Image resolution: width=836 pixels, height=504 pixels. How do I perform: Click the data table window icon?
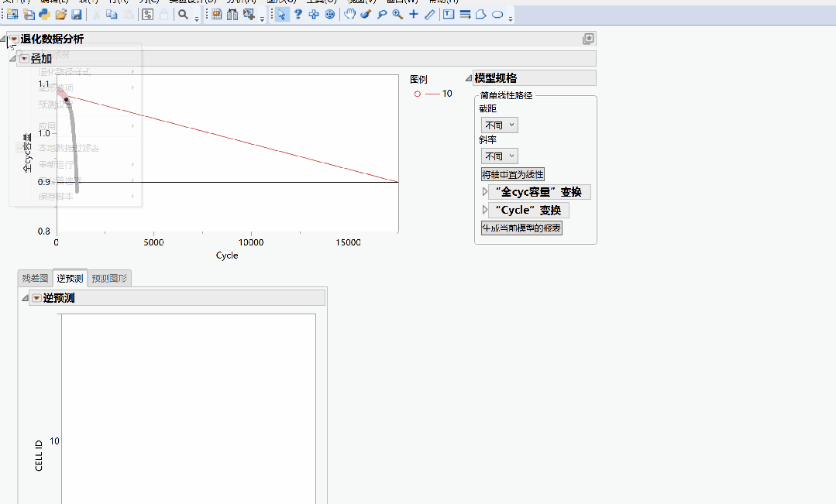(216, 15)
